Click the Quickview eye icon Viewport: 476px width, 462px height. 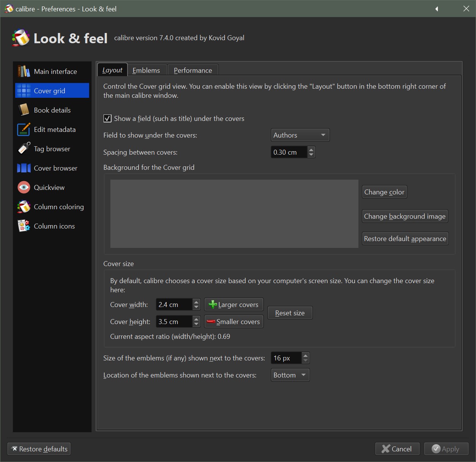[x=24, y=187]
